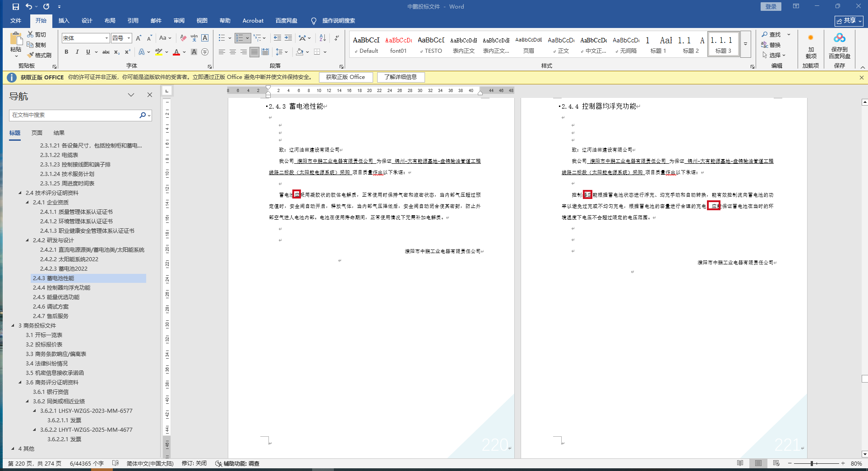Toggle Italic formatting
The height and width of the screenshot is (471, 868).
[x=77, y=52]
